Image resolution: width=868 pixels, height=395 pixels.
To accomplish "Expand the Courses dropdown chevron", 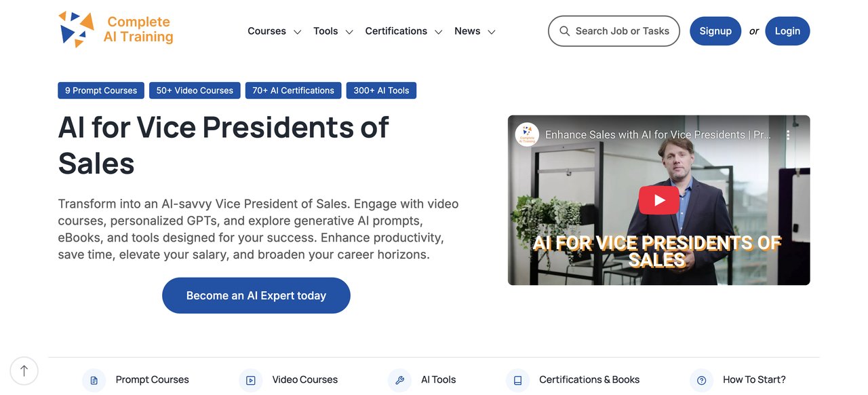I will (x=297, y=32).
